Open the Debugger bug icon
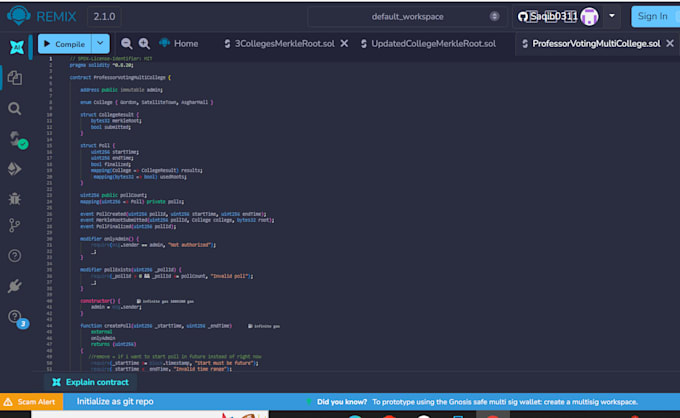Viewport: 680px width, 418px height. tap(15, 199)
